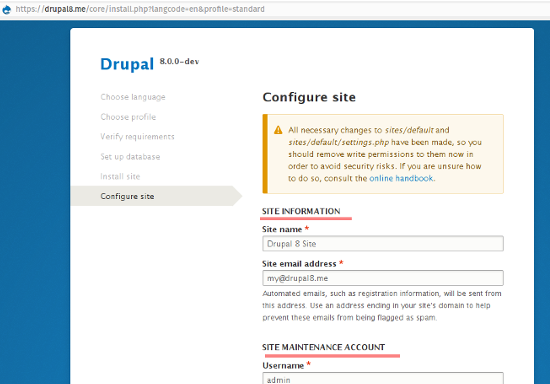Click the Drupal logo title
Screen dimensions: 550x384
[x=127, y=64]
